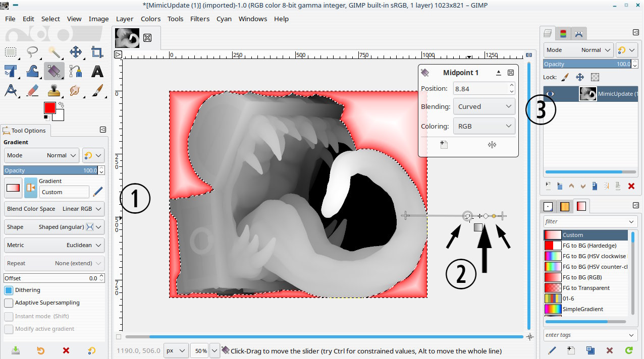Select the Paths tool
The width and height of the screenshot is (644, 359).
pos(76,71)
